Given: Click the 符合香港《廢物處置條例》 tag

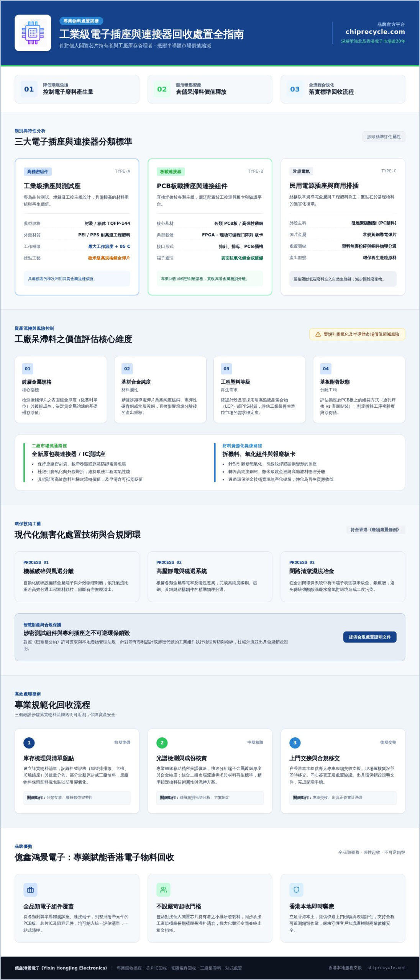Looking at the screenshot, I should coord(376,530).
